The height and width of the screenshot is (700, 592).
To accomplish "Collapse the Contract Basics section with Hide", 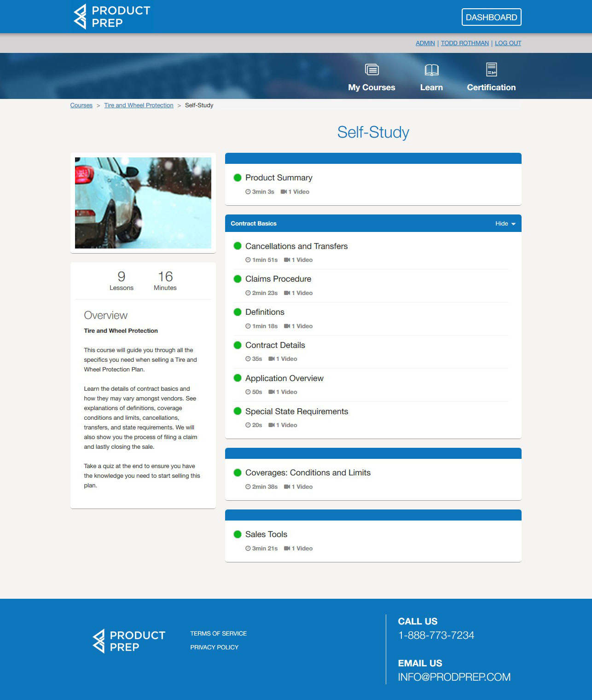I will [505, 224].
